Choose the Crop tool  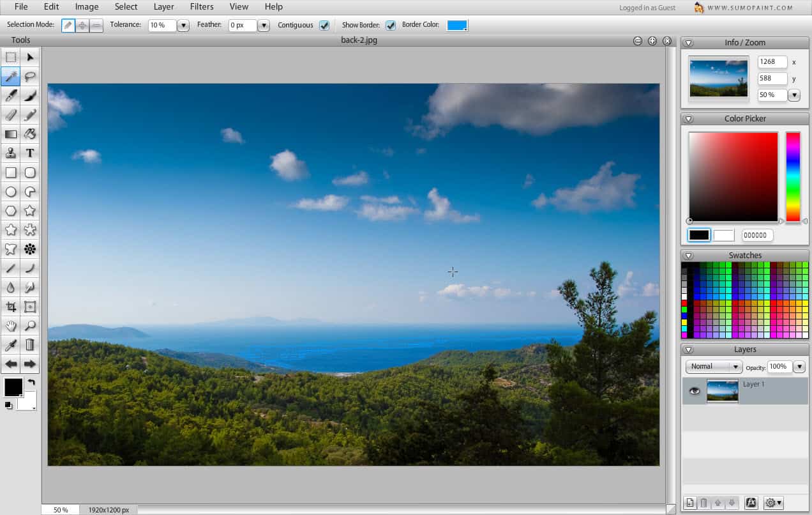coord(11,307)
